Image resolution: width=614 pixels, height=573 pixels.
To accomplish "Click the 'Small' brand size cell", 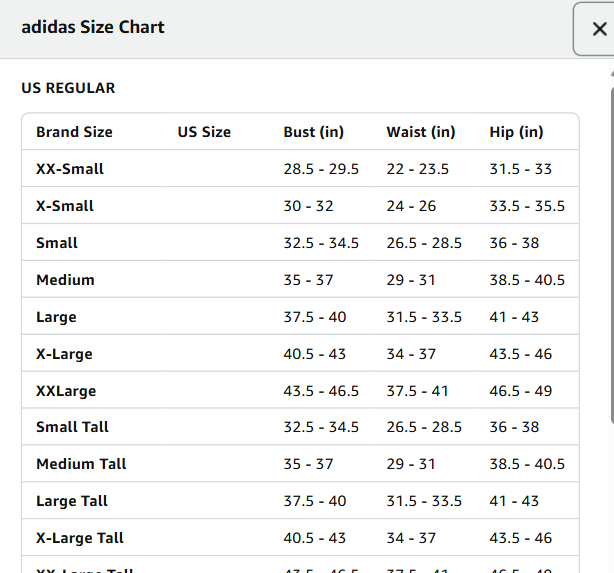I will click(x=57, y=243).
